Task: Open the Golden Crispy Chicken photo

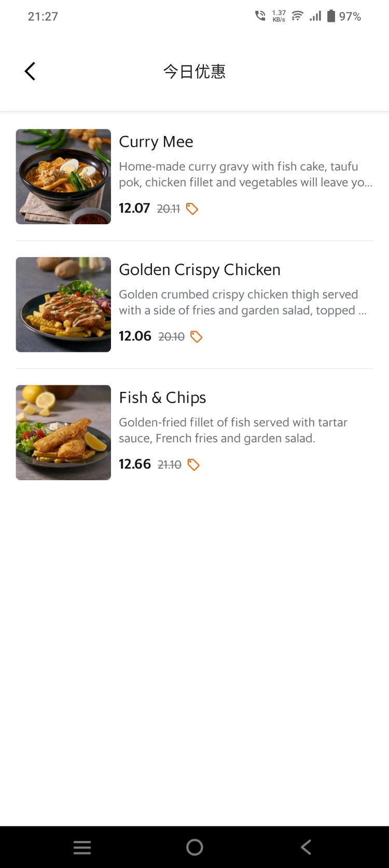Action: point(63,305)
